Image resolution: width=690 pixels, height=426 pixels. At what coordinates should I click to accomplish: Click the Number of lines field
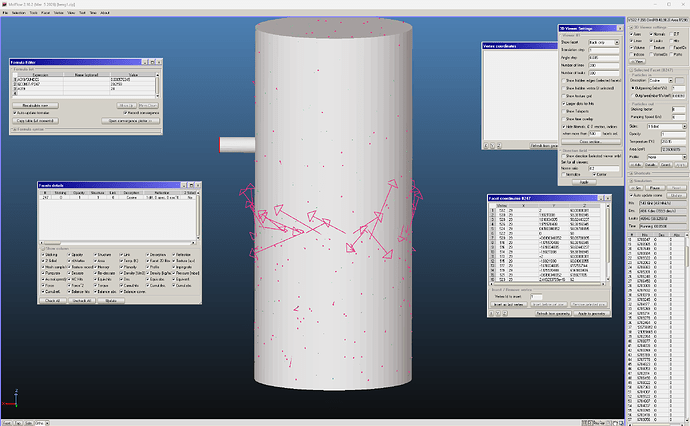[604, 65]
